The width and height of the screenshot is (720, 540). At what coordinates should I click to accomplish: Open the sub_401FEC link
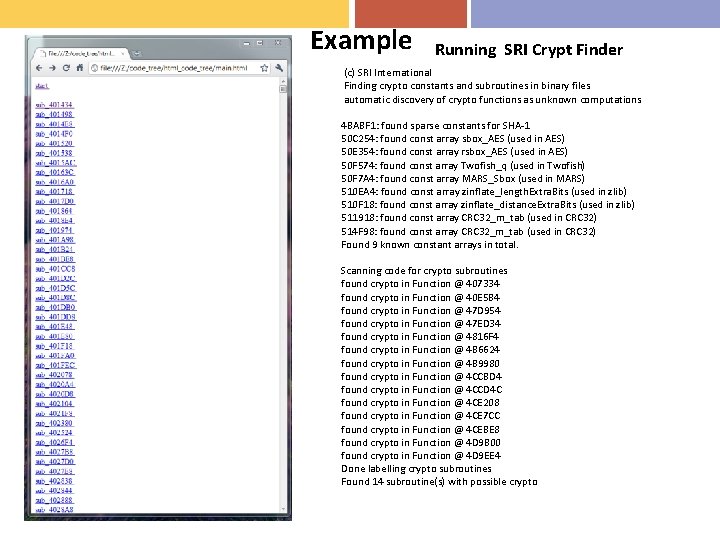click(x=56, y=365)
